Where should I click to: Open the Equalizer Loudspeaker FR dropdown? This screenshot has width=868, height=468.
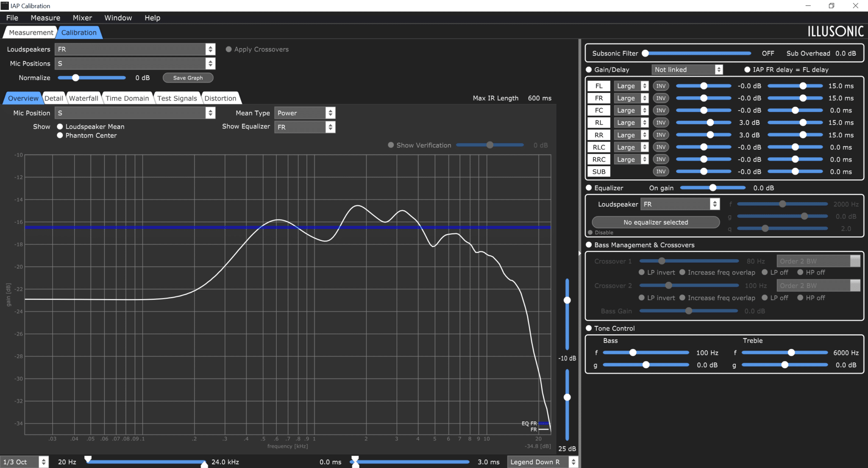click(680, 204)
